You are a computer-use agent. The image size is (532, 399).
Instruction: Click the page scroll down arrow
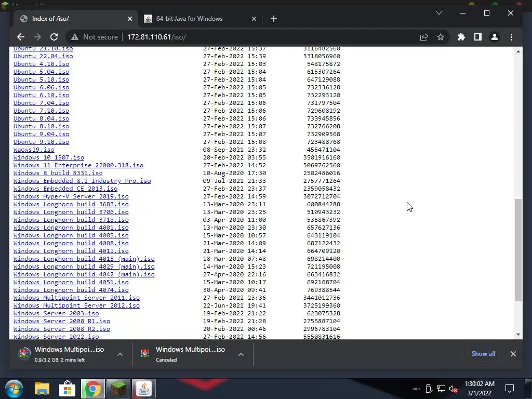click(x=518, y=335)
